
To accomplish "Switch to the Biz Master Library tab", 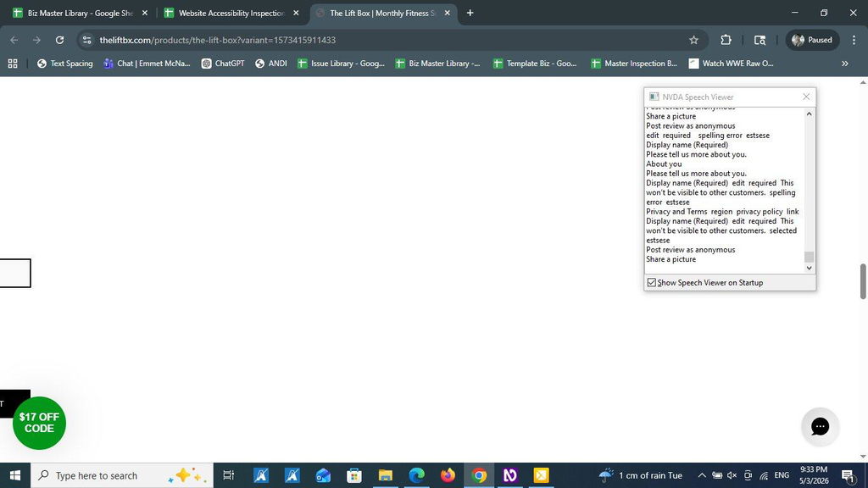I will coord(81,13).
